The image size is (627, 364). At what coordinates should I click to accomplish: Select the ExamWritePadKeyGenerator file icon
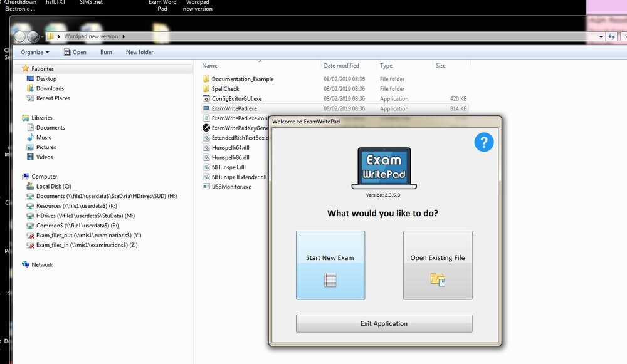click(x=206, y=128)
